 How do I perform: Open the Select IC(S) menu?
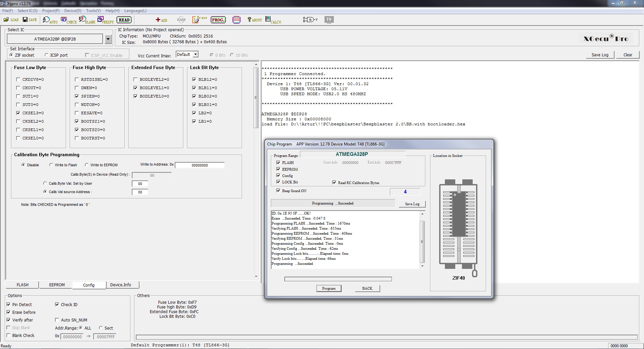coord(27,11)
